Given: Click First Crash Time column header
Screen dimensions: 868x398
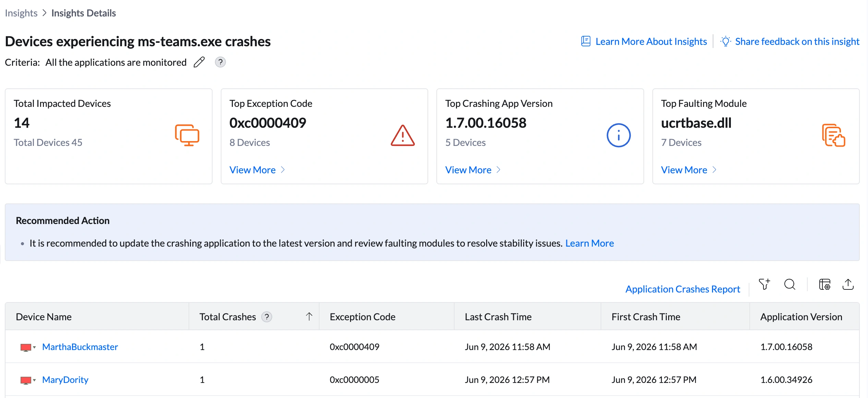Looking at the screenshot, I should [675, 317].
